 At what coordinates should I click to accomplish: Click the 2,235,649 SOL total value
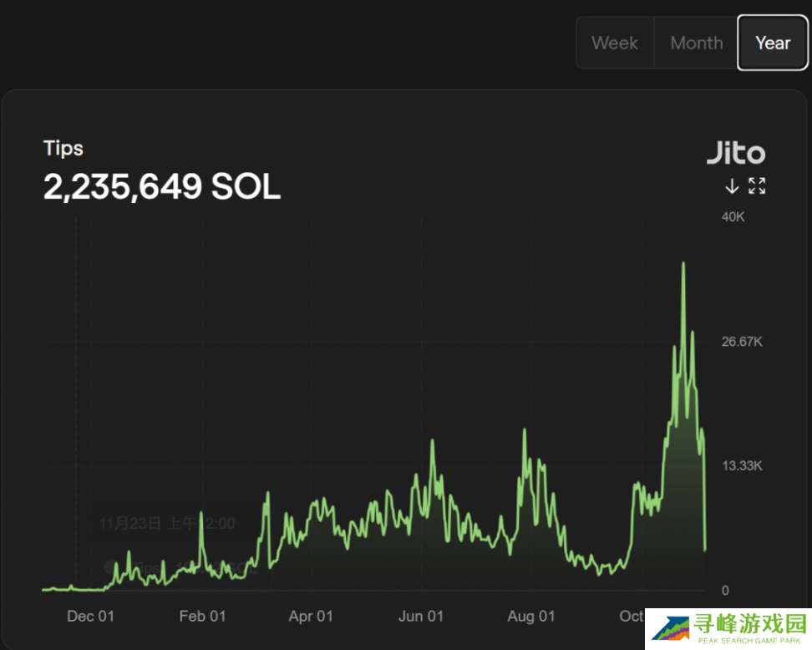pos(161,188)
